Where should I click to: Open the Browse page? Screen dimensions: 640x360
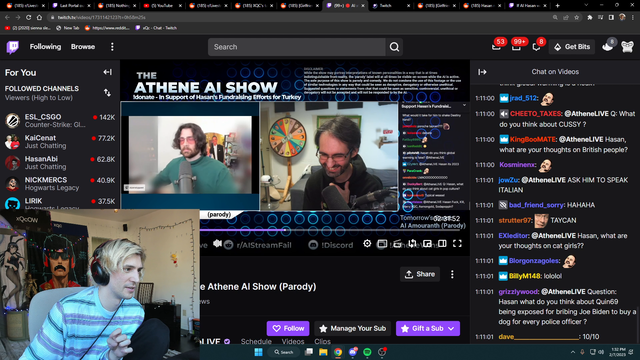83,47
